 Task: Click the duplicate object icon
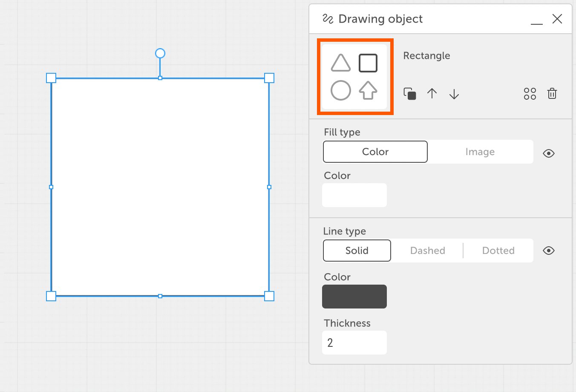[410, 94]
